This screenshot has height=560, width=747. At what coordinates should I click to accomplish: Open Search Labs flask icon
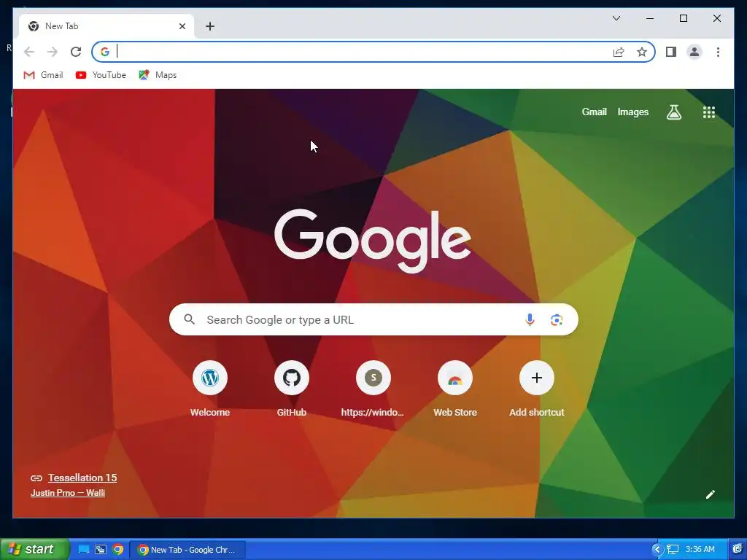point(673,112)
